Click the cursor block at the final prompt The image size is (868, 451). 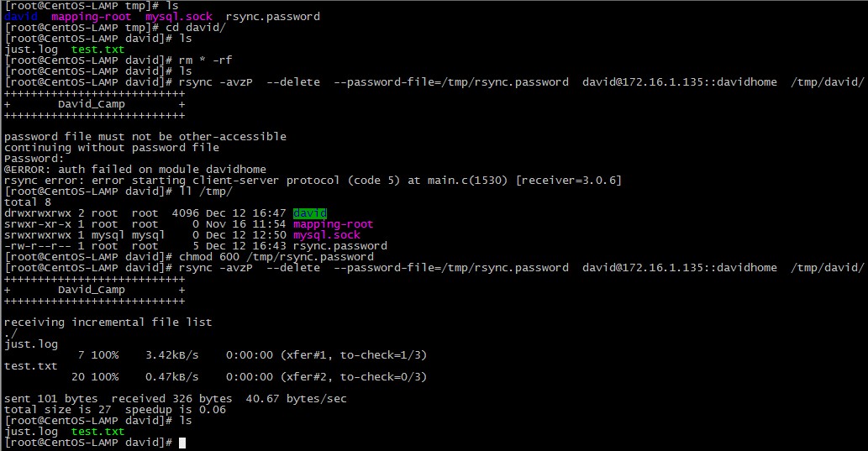click(x=182, y=443)
